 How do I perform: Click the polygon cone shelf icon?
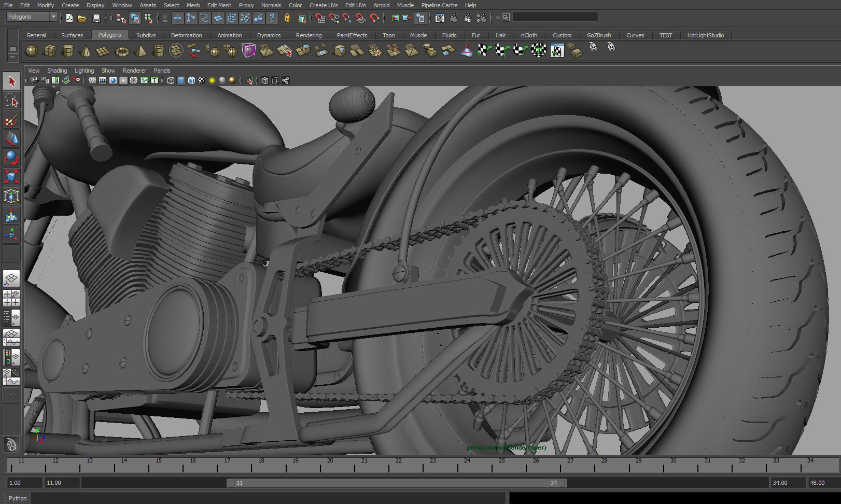86,51
